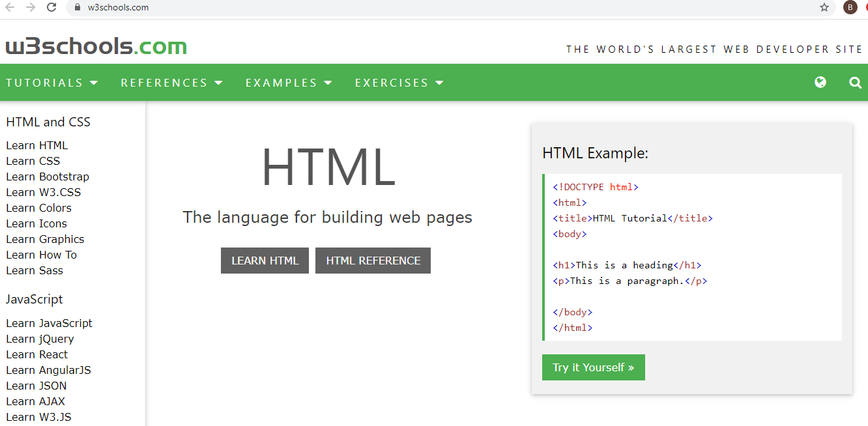
Task: Open the EXERCISES dropdown menu
Action: click(399, 82)
